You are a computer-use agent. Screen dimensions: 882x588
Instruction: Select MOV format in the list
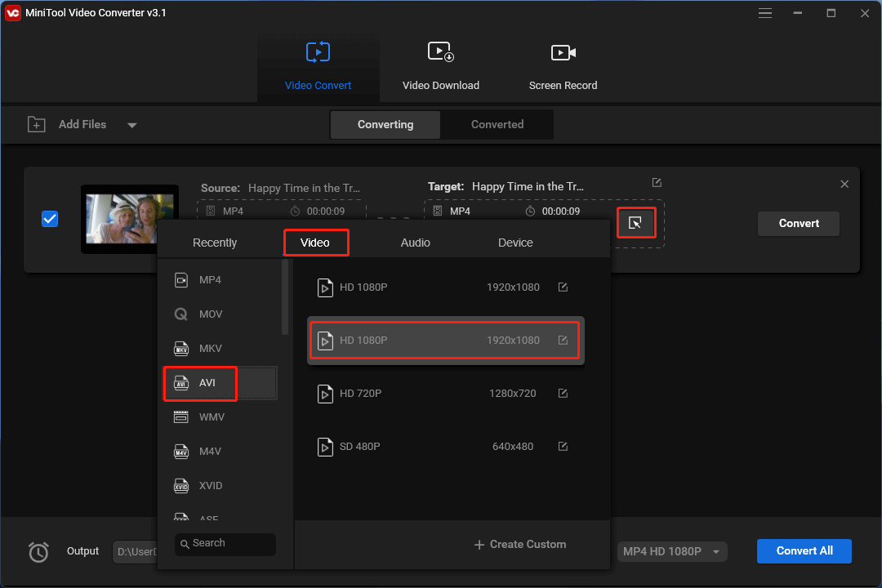coord(220,314)
